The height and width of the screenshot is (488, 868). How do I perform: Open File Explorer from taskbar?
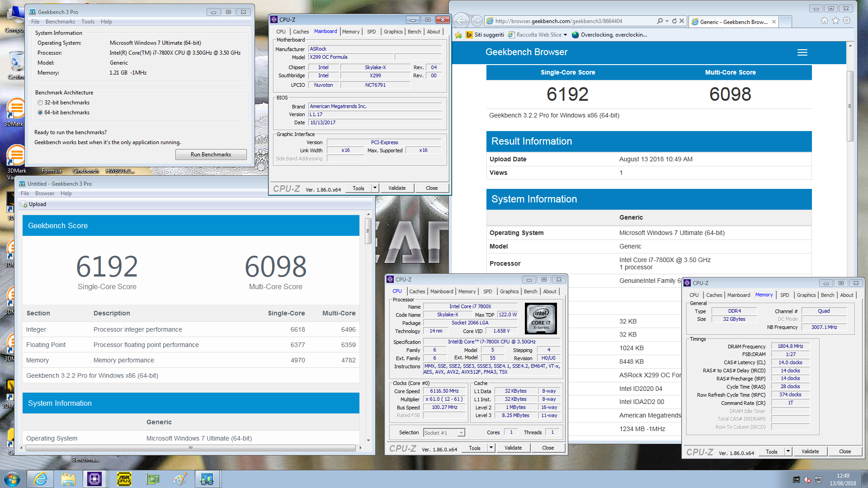pos(68,479)
